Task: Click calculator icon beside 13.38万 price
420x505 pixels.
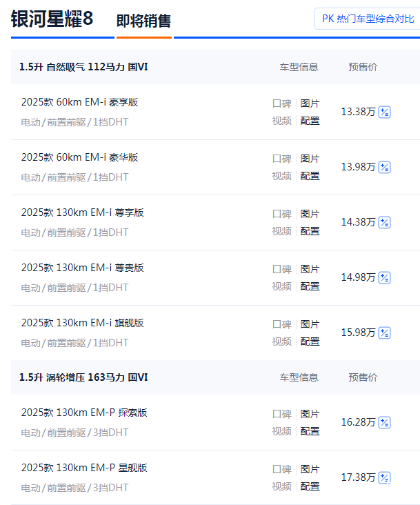Action: coord(385,112)
